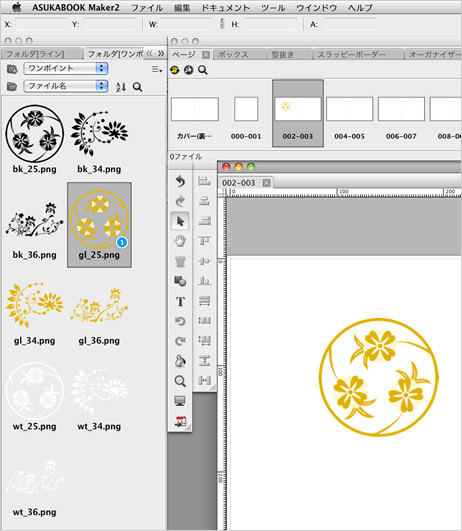Select the magnifier zoom tool
Viewport: 462px width, 531px height.
point(180,381)
